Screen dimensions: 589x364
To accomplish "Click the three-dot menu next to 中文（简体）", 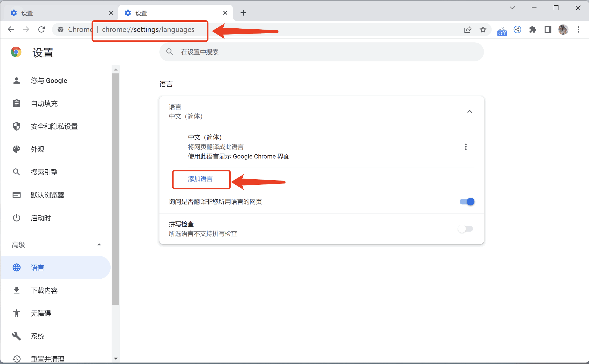I will [x=466, y=147].
